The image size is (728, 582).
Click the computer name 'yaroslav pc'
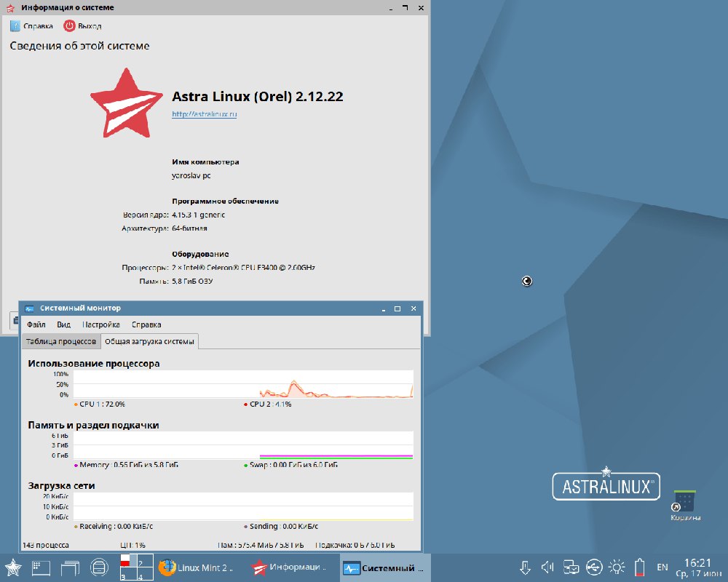[191, 175]
